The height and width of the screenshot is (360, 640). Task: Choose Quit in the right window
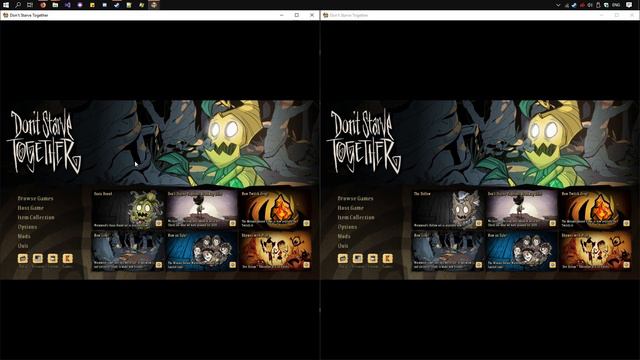[343, 246]
